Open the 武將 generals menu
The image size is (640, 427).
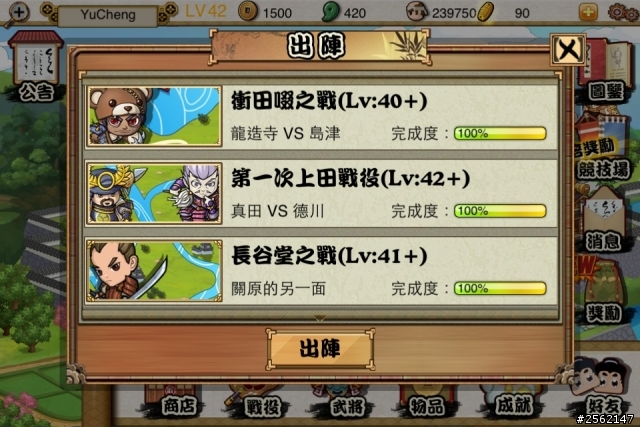(346, 403)
